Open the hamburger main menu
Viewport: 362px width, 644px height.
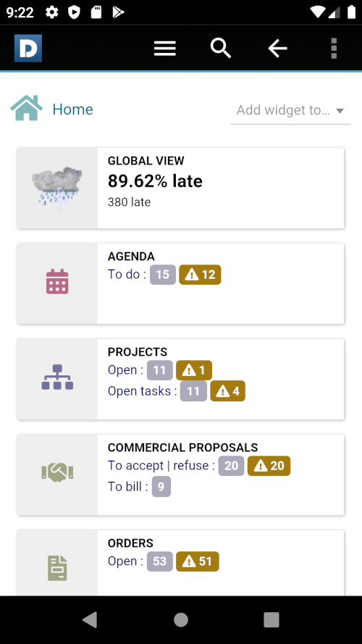coord(165,49)
